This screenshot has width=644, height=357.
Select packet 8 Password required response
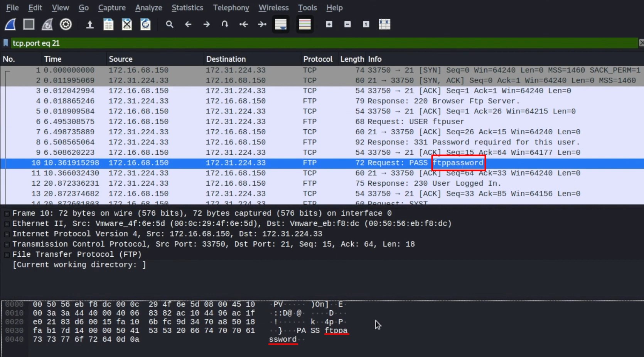pyautogui.click(x=322, y=142)
